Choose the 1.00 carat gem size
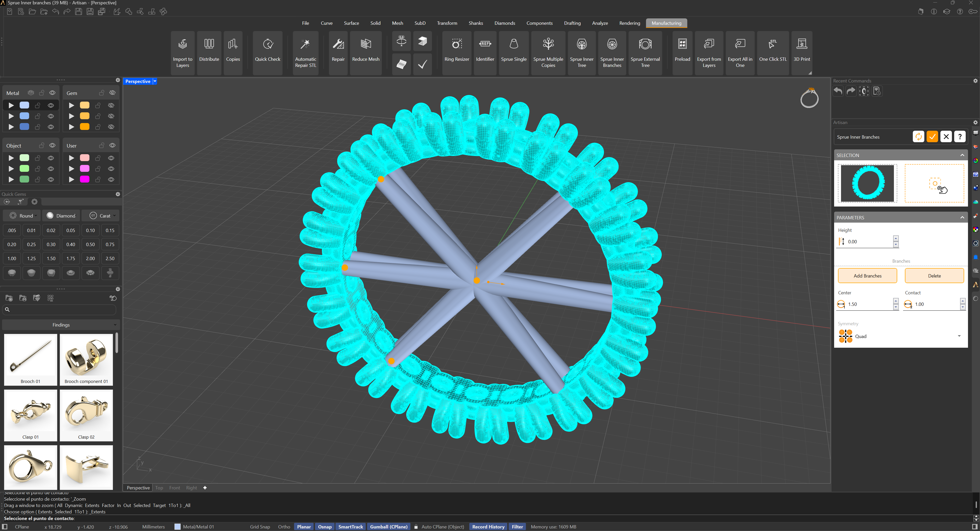 [x=12, y=258]
